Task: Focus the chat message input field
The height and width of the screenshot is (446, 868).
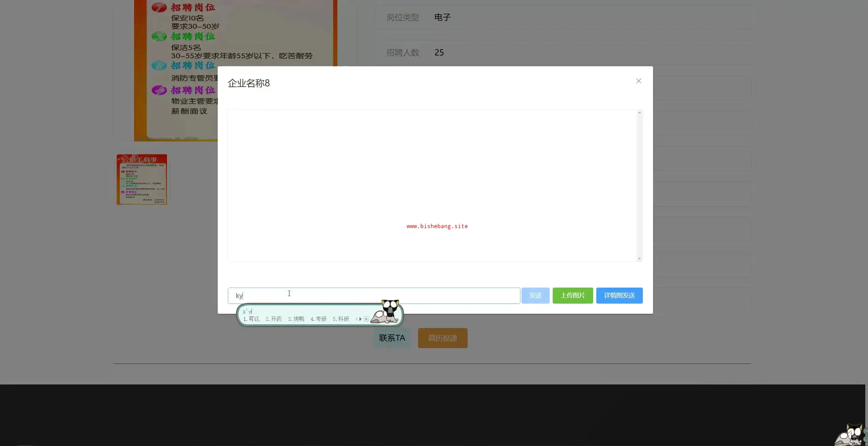Action: click(x=374, y=295)
